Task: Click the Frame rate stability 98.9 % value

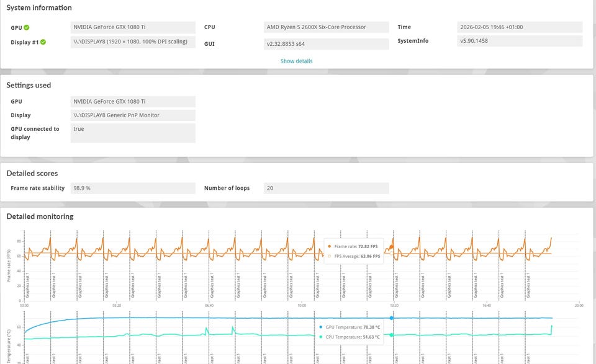Action: pos(133,188)
